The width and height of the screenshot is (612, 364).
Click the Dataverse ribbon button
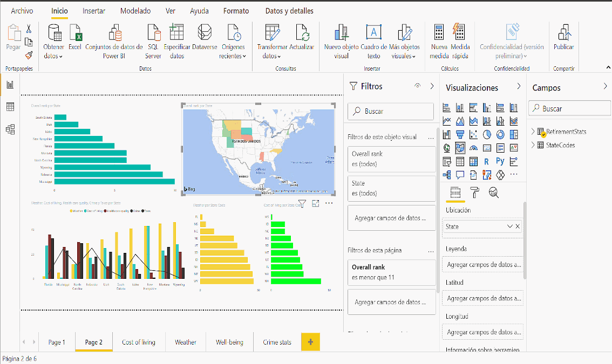pos(205,37)
